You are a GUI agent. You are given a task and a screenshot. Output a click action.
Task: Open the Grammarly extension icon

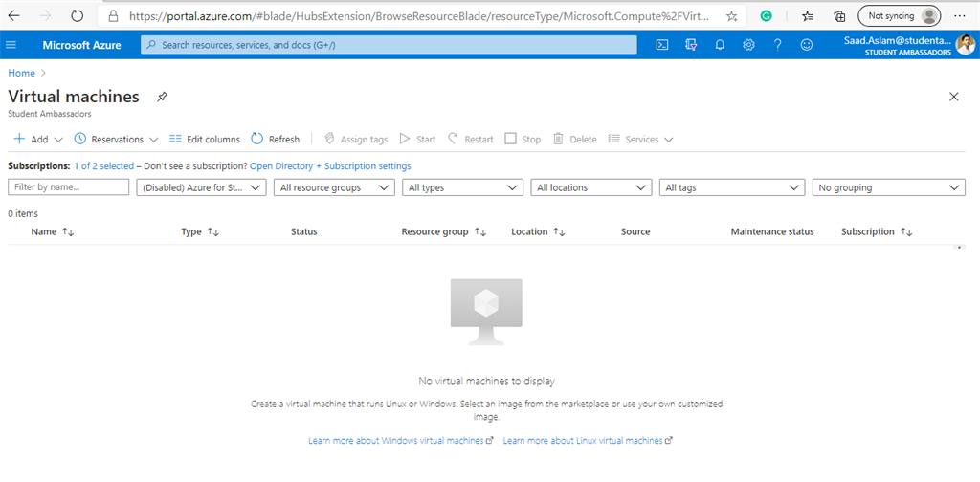click(x=767, y=16)
